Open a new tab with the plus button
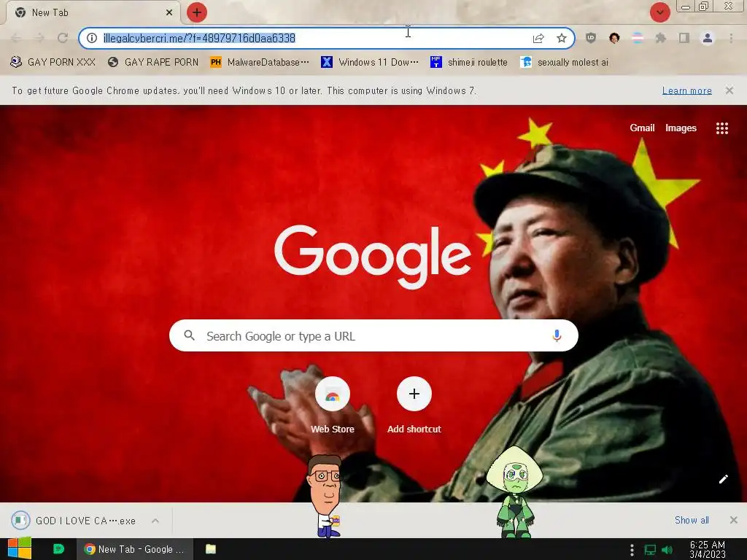The width and height of the screenshot is (747, 560). point(197,12)
